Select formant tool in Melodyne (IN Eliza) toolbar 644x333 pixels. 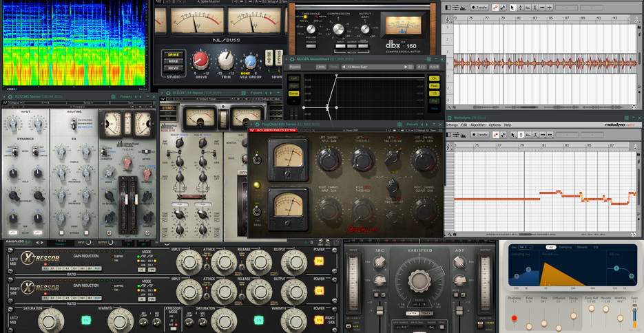[528, 135]
